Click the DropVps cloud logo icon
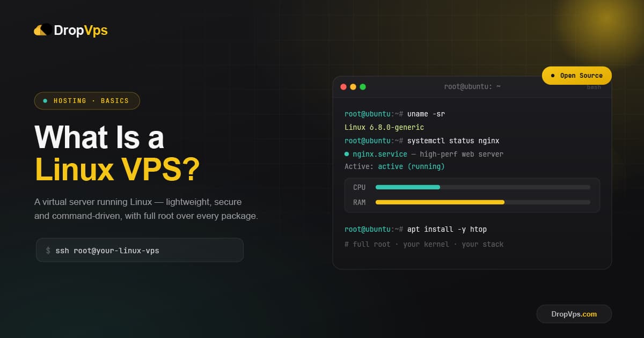The image size is (644, 338). click(43, 30)
